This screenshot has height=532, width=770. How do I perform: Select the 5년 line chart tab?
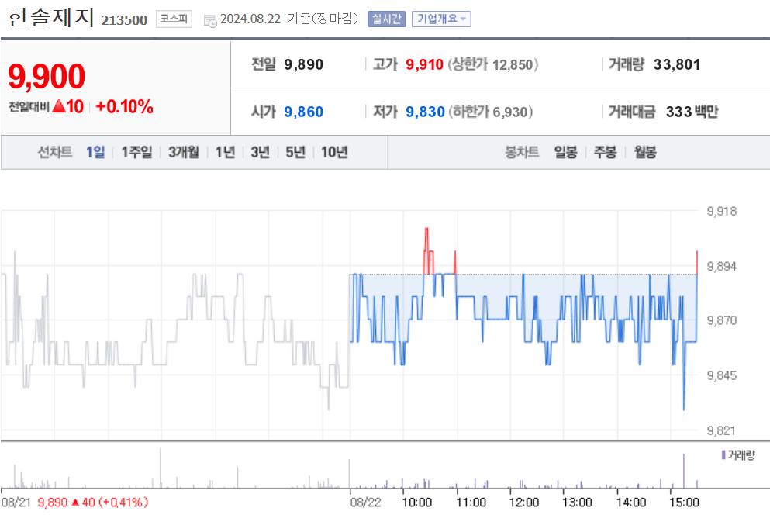point(295,152)
